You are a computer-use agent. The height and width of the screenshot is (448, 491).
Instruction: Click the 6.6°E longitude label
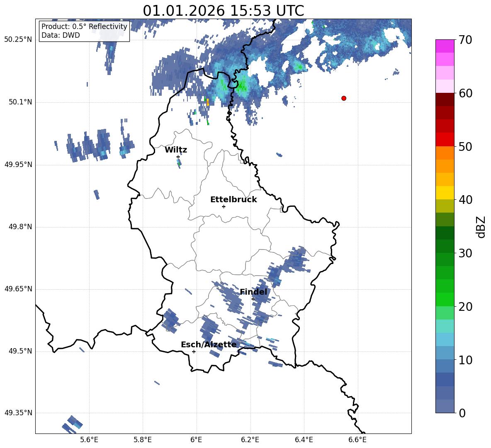pyautogui.click(x=357, y=440)
